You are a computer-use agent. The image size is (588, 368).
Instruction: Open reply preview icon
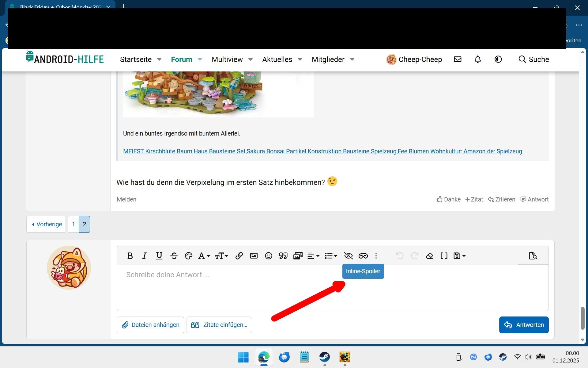pos(533,256)
